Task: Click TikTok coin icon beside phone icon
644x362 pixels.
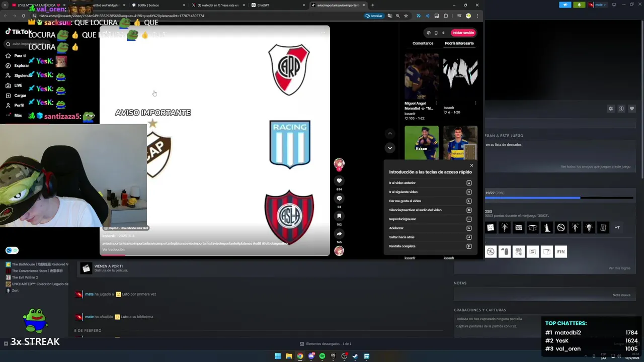Action: tap(429, 33)
